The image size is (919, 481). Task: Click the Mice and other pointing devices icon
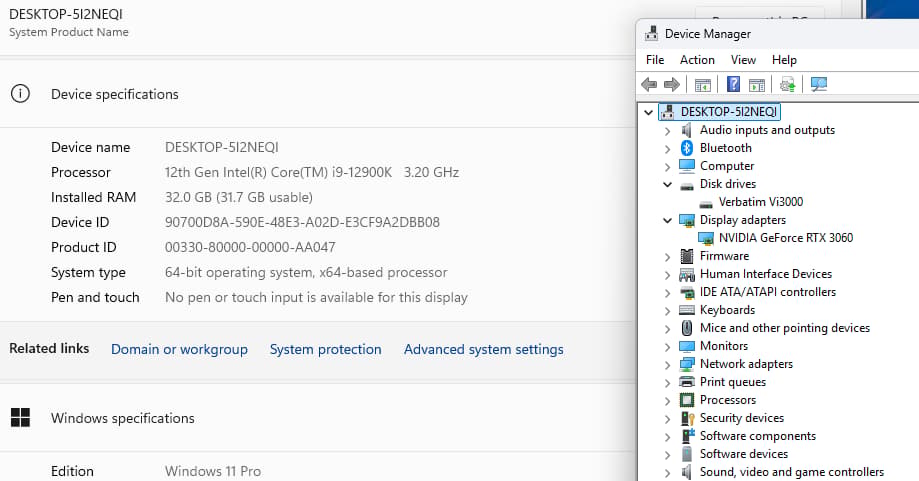[687, 328]
